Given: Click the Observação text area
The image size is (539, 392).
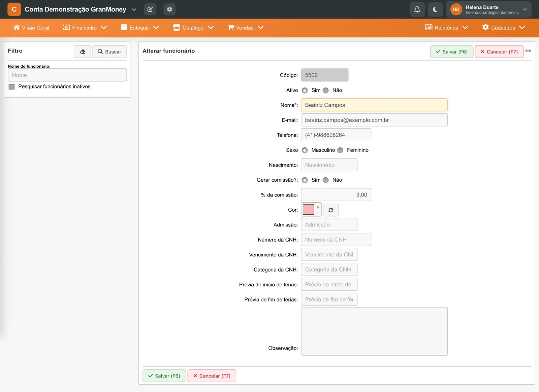Looking at the screenshot, I should 374,331.
